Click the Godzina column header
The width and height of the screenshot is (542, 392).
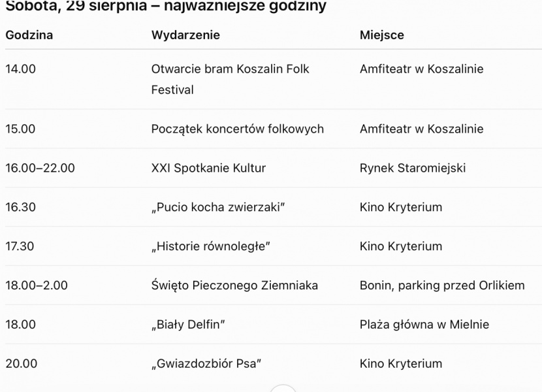tap(29, 35)
